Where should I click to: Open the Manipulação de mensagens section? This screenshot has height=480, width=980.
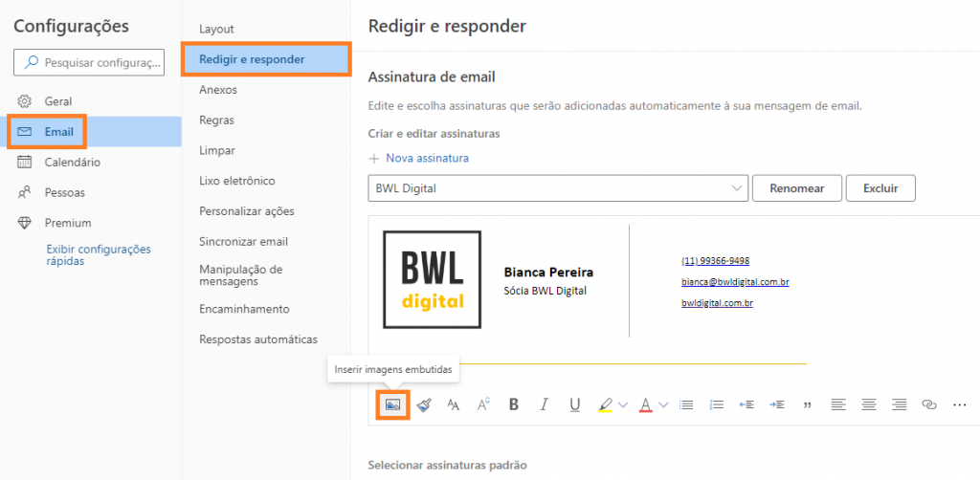(x=240, y=275)
